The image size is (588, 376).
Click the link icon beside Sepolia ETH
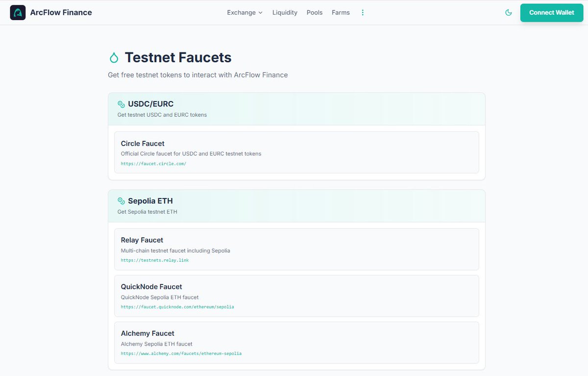pyautogui.click(x=121, y=201)
